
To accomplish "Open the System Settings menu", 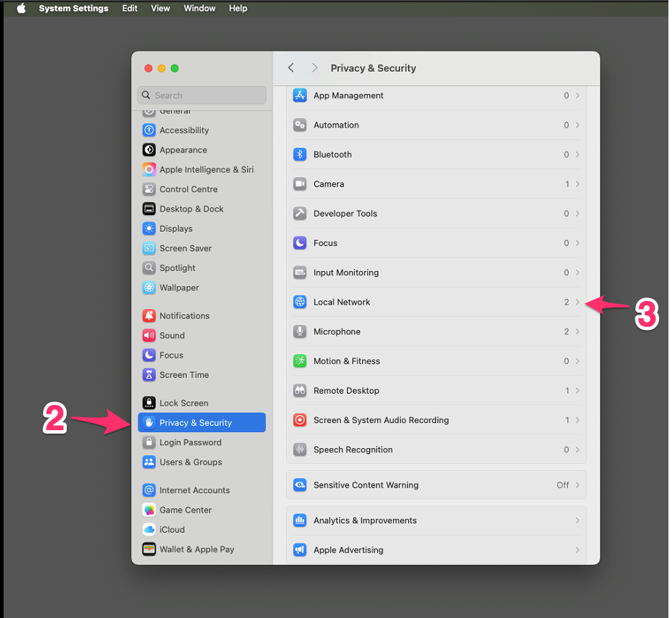I will click(74, 8).
